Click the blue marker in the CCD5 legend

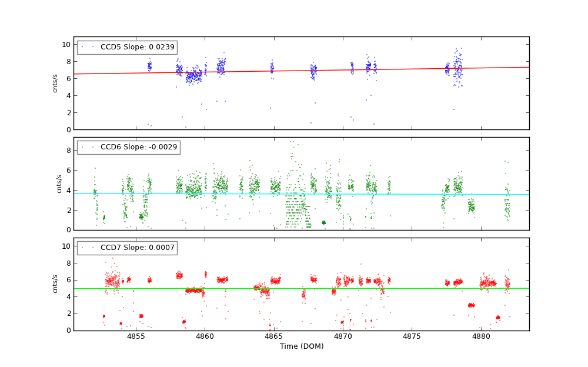pos(82,47)
